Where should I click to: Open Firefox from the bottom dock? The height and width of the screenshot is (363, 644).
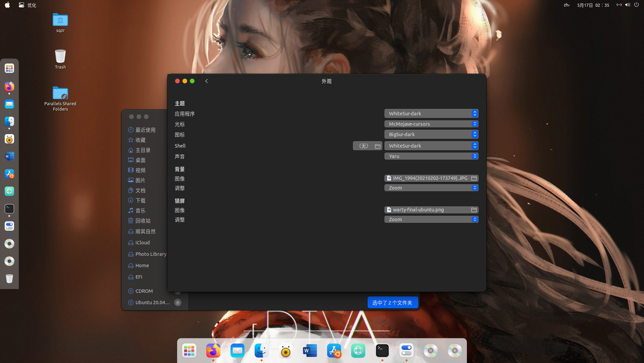pos(213,351)
